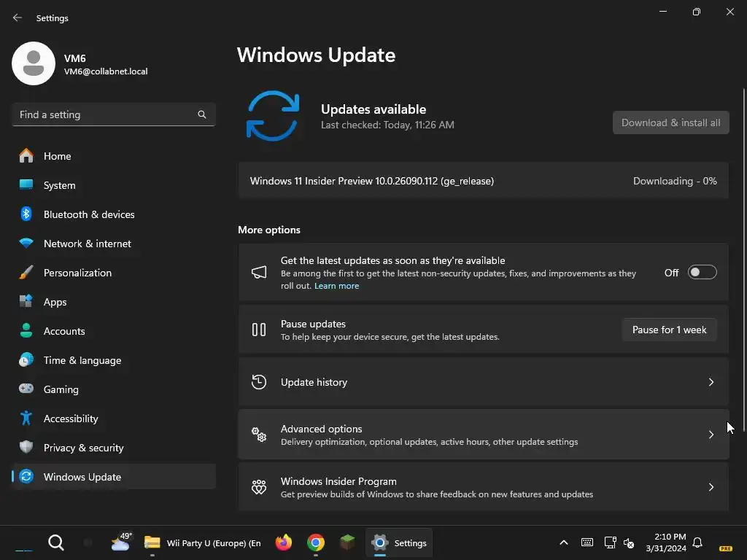Click the Advanced options gears icon

(259, 435)
